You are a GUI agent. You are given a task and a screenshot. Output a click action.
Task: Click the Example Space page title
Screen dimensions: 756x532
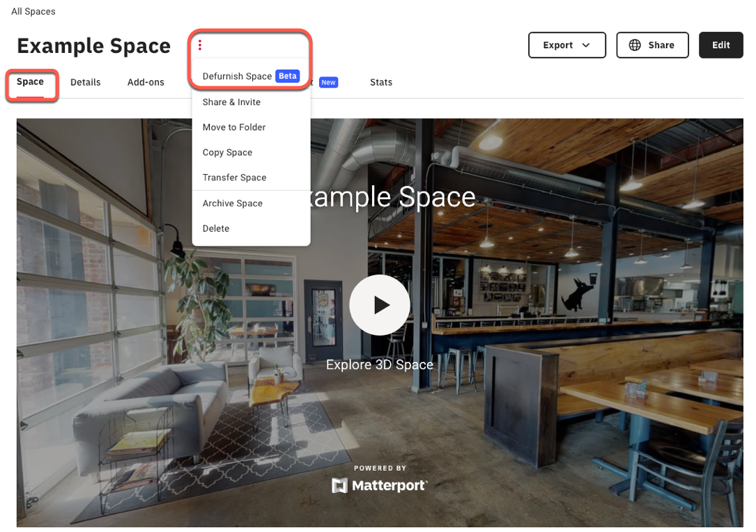pos(93,46)
